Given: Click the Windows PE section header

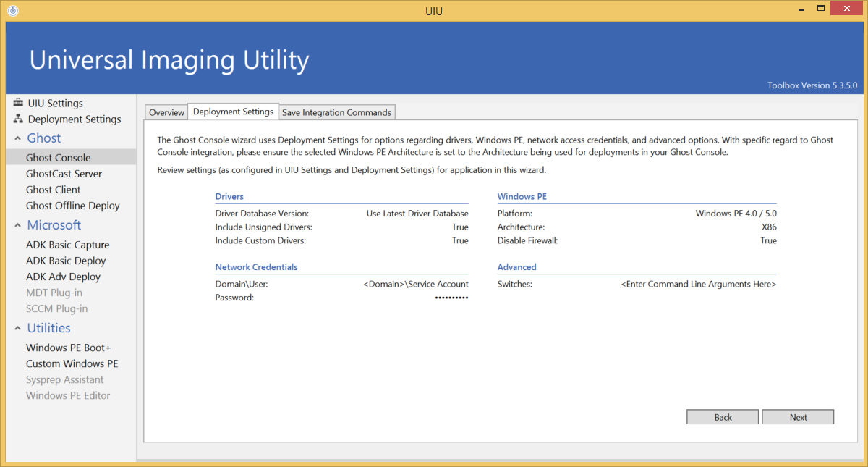Looking at the screenshot, I should pyautogui.click(x=522, y=197).
